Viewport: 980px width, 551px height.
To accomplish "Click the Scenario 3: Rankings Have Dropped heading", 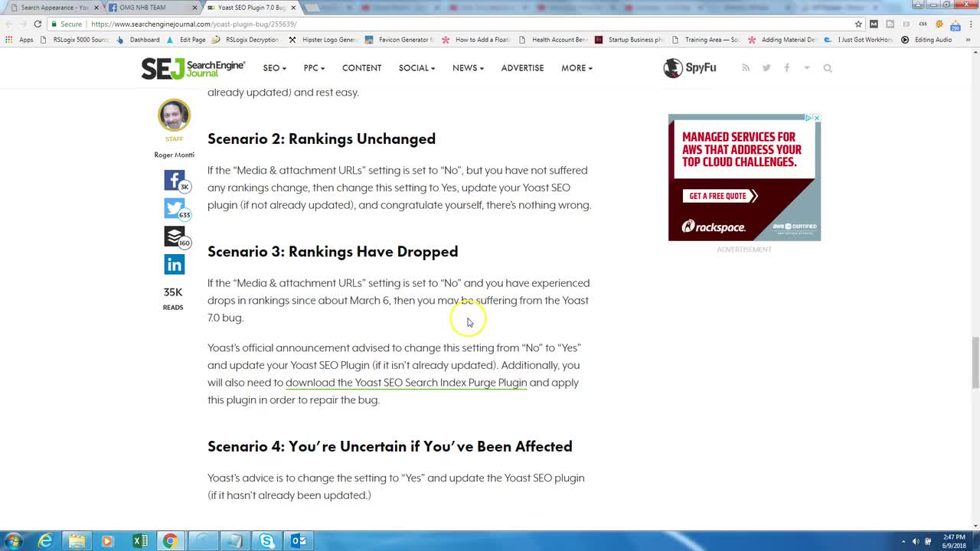I will [332, 252].
